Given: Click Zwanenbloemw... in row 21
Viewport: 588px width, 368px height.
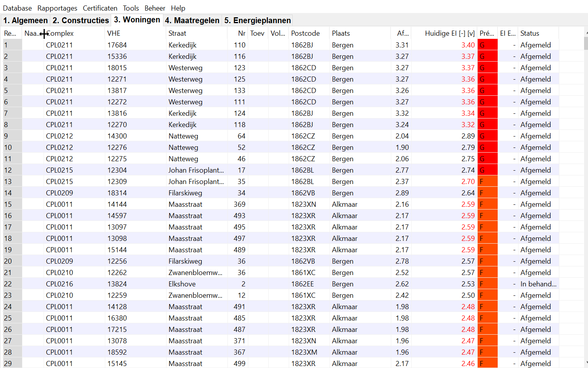Looking at the screenshot, I should [195, 272].
